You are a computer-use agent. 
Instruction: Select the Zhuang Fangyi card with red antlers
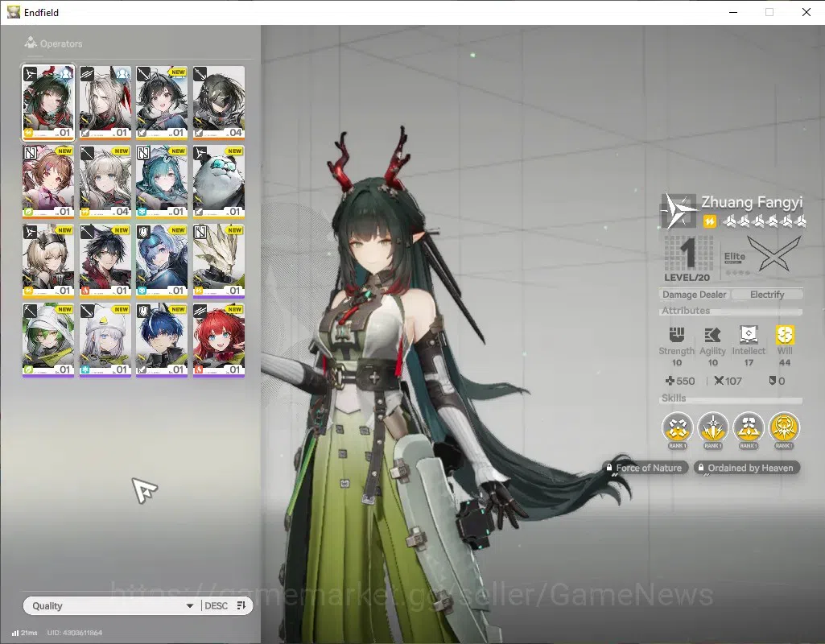[x=48, y=102]
